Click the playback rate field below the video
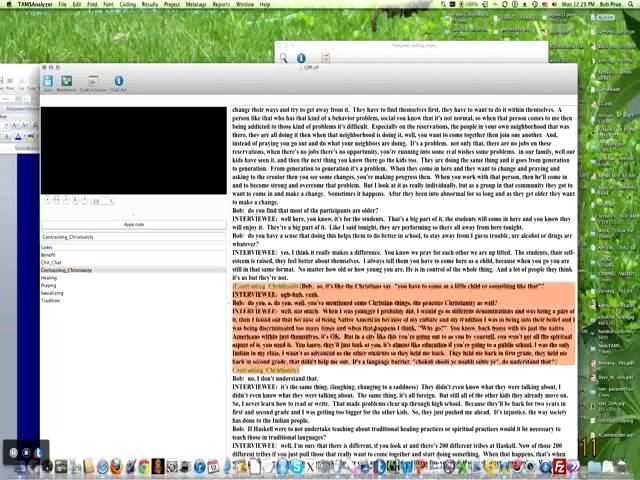 [x=102, y=201]
